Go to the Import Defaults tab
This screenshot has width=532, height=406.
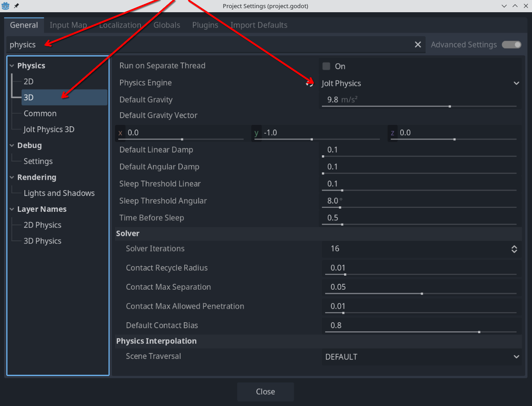[259, 25]
